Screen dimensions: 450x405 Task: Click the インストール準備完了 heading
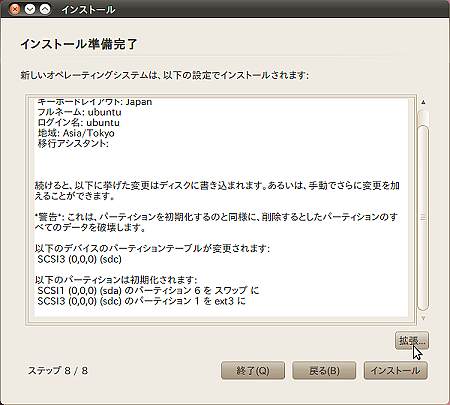pyautogui.click(x=79, y=44)
